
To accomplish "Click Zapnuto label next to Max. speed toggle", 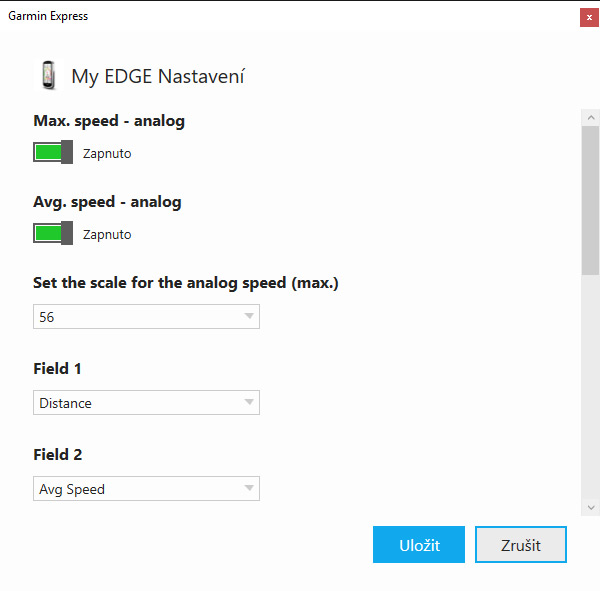I will pos(107,153).
